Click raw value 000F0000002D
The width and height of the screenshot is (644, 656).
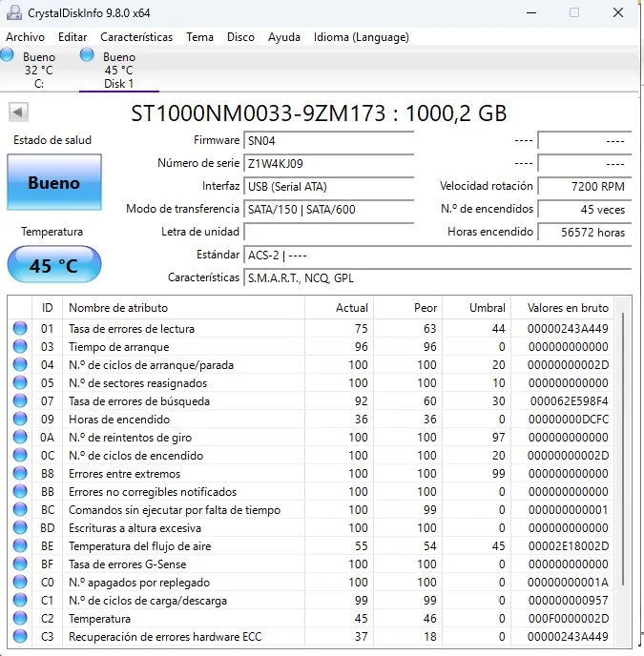[569, 619]
